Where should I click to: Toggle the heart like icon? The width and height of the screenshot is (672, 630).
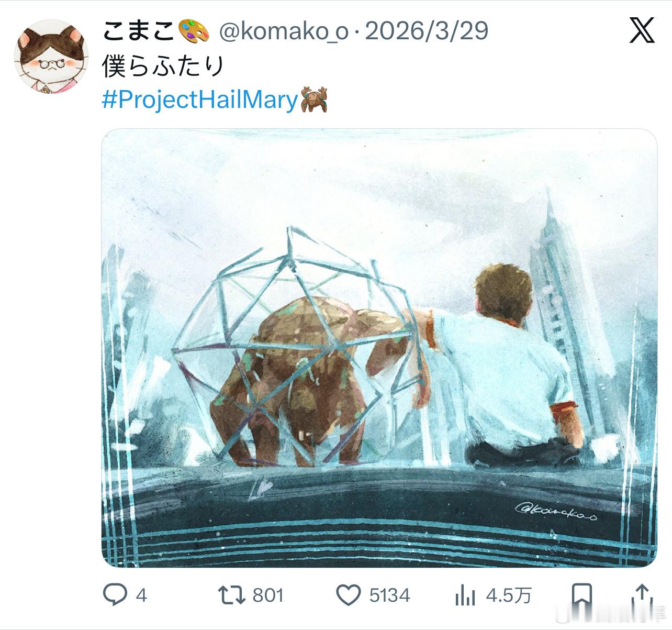[x=348, y=595]
